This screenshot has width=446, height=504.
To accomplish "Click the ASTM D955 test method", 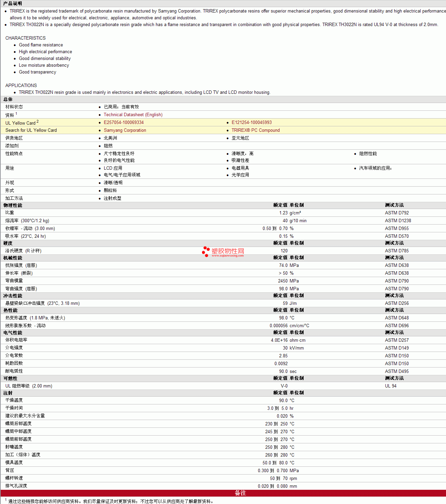I will point(397,229).
